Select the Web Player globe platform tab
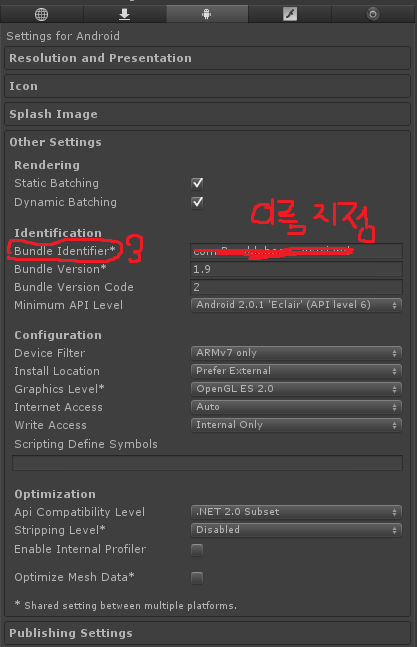417x647 pixels. pos(42,14)
